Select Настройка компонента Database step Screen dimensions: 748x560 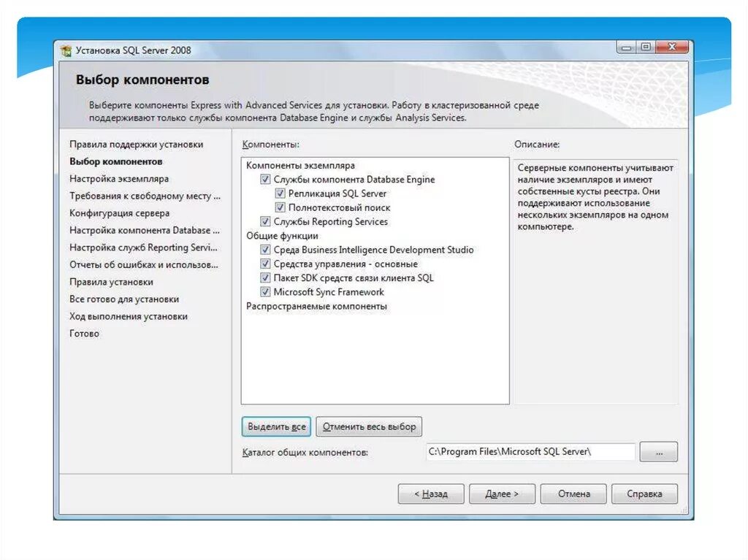pos(145,230)
